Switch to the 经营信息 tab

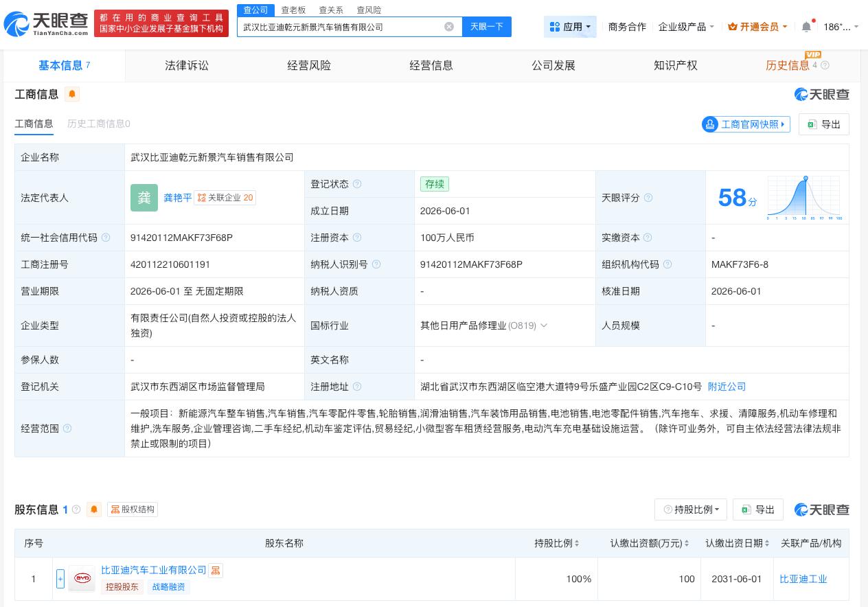point(431,65)
